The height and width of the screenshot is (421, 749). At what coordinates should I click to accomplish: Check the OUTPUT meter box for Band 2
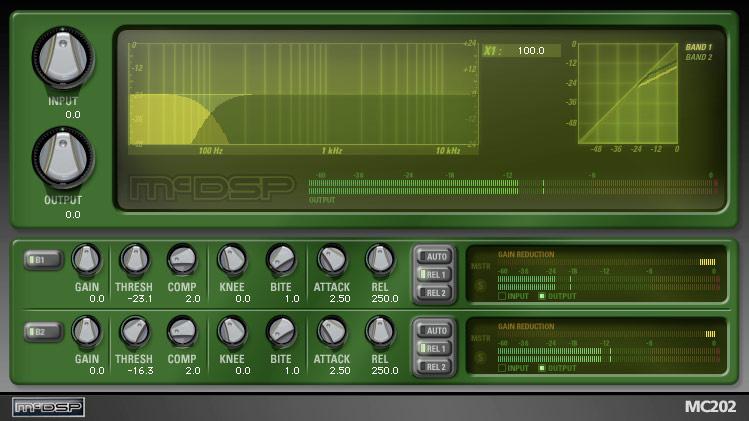[x=542, y=368]
